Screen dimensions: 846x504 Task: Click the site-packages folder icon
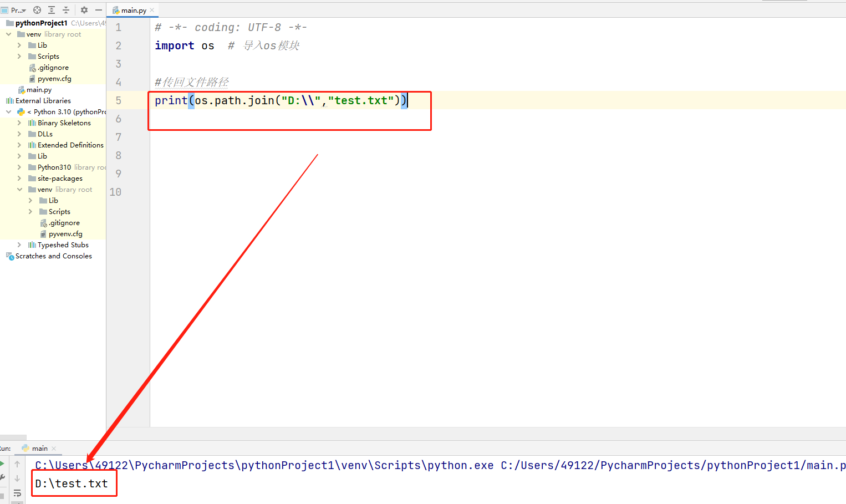tap(32, 178)
